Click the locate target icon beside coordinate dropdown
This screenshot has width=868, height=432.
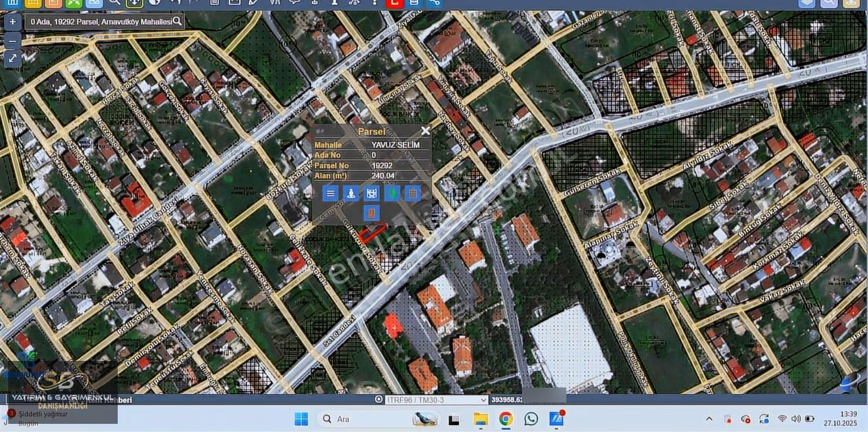coord(379,399)
